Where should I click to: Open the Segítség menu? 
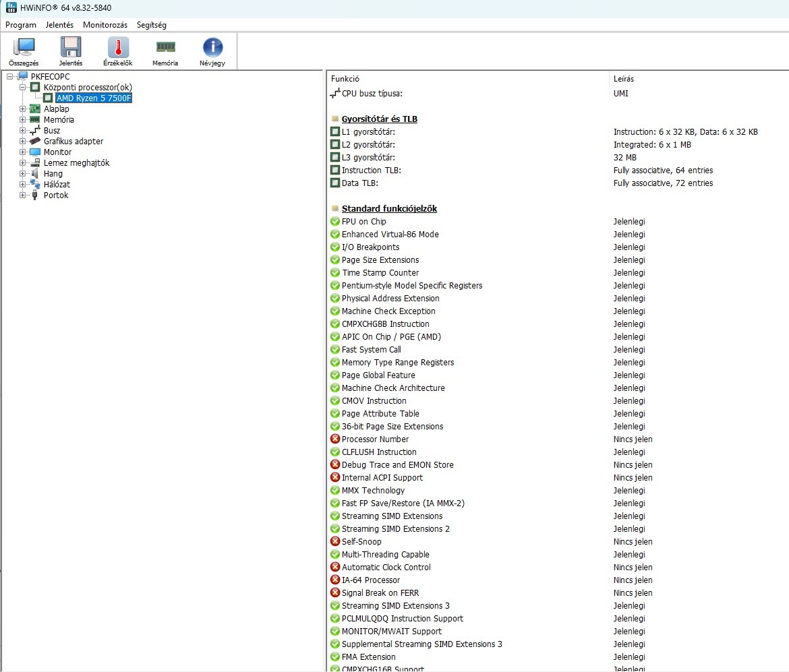(x=152, y=25)
